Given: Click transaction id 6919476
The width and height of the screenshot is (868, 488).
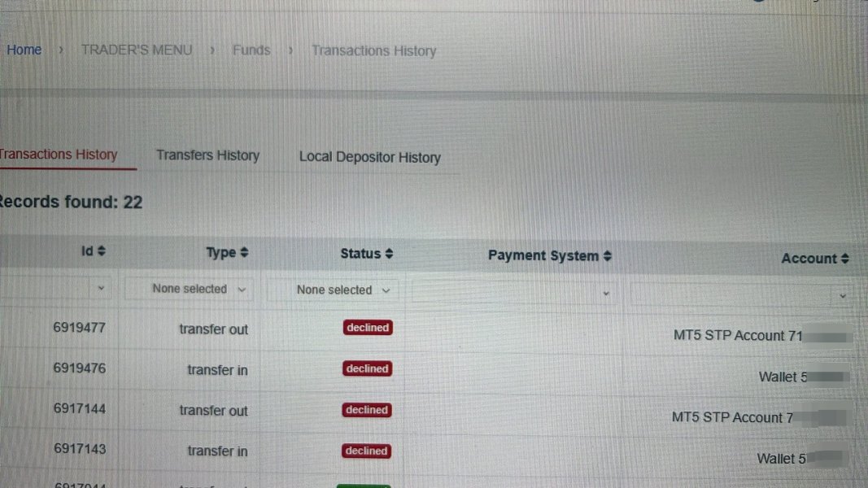Looking at the screenshot, I should (79, 368).
